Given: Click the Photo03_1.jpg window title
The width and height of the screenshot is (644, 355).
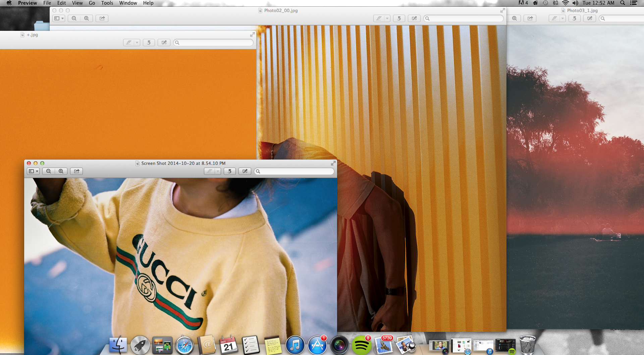Looking at the screenshot, I should click(x=582, y=10).
